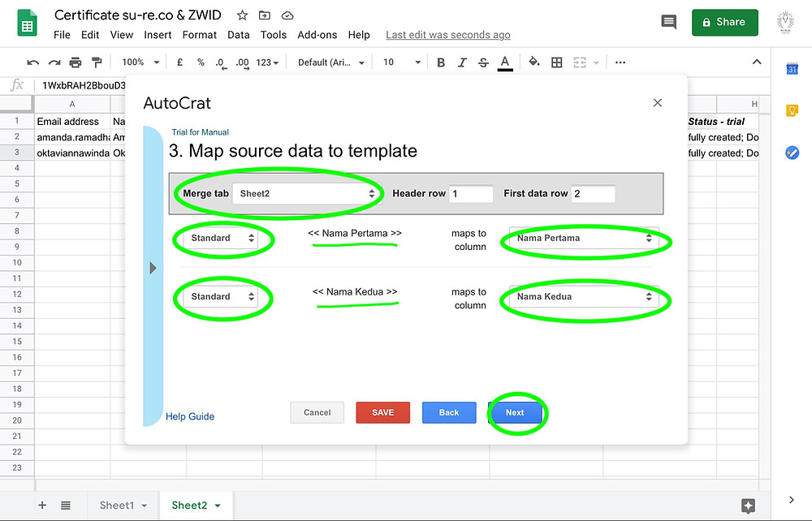
Task: Click the Back button
Action: [x=449, y=412]
